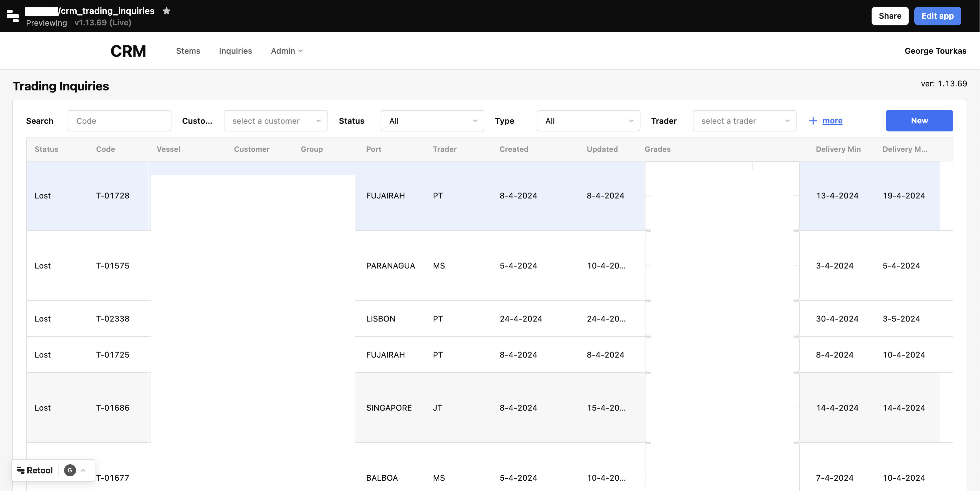The width and height of the screenshot is (980, 491).
Task: Open the Type filter dropdown
Action: tap(588, 121)
